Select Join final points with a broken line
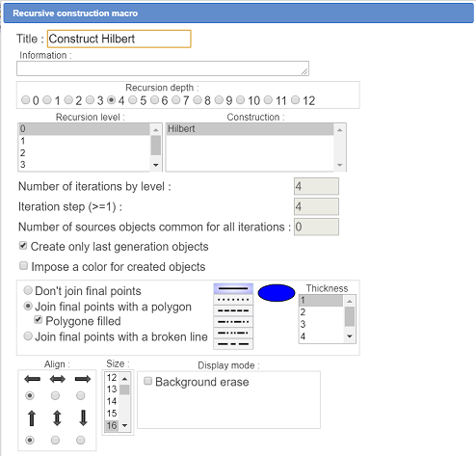The image size is (476, 456). point(28,336)
